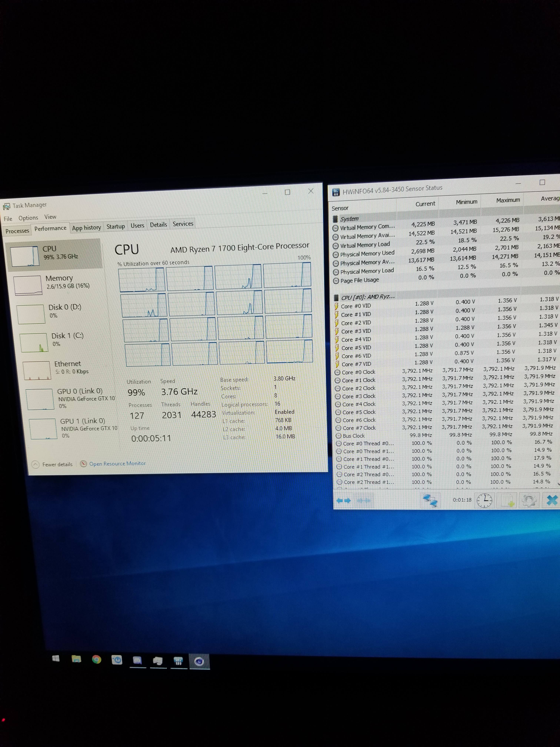Click the 3.76 GHz Speed value
The width and height of the screenshot is (560, 747).
[x=179, y=392]
